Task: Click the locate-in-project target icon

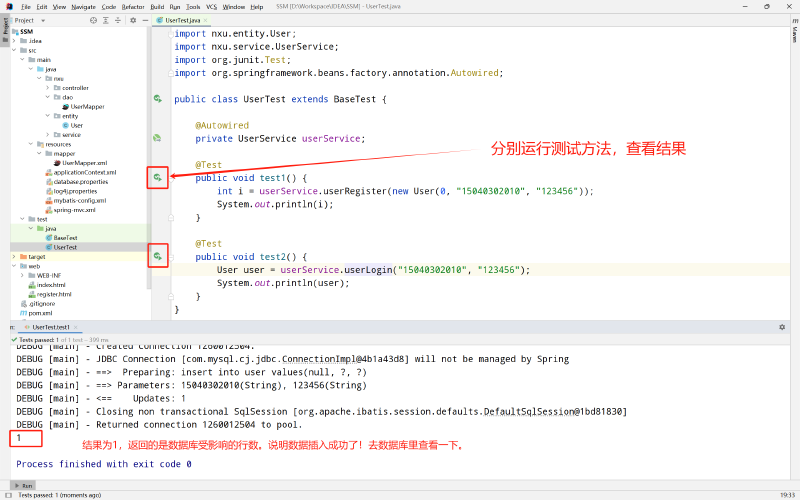Action: (x=93, y=20)
